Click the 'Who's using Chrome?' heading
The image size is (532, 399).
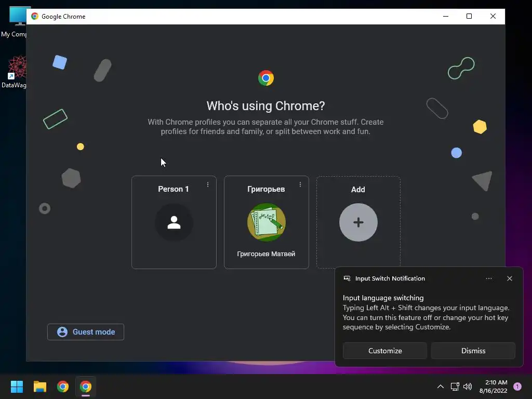265,106
